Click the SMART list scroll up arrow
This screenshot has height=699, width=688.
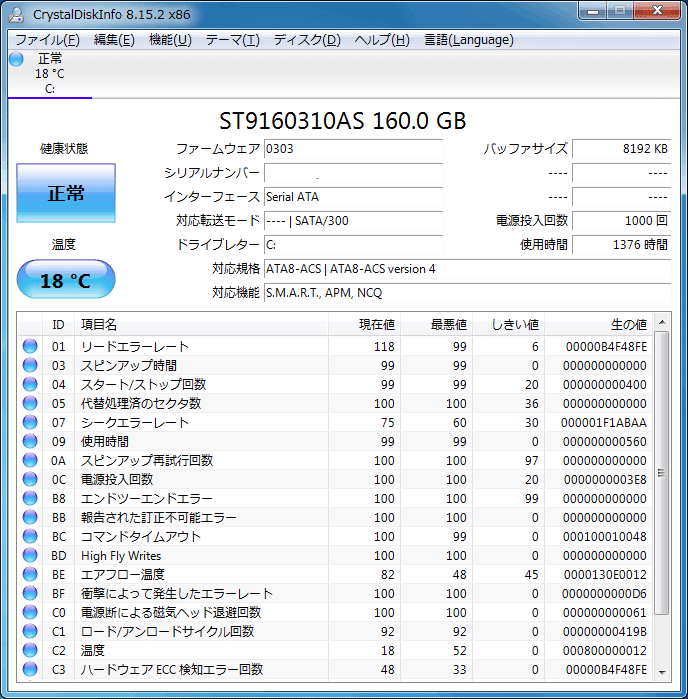click(x=662, y=322)
